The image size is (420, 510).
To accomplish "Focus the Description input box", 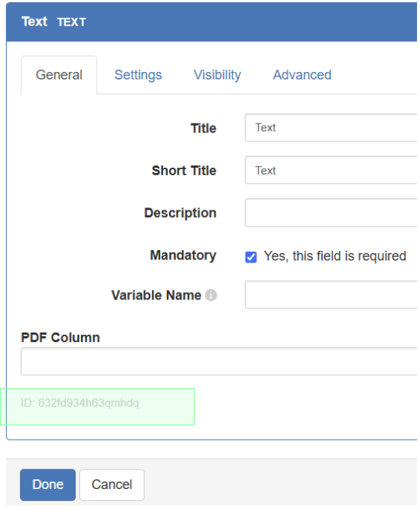I will [x=331, y=213].
